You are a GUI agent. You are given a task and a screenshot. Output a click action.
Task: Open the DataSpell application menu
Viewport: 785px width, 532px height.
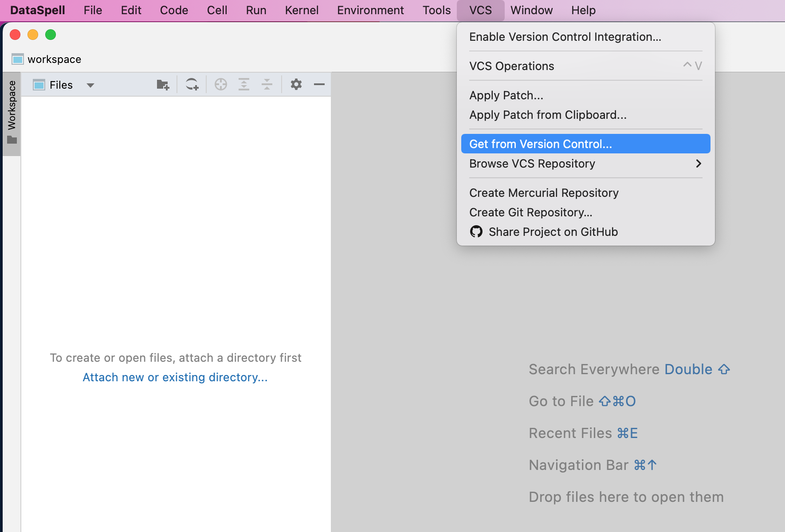click(37, 10)
